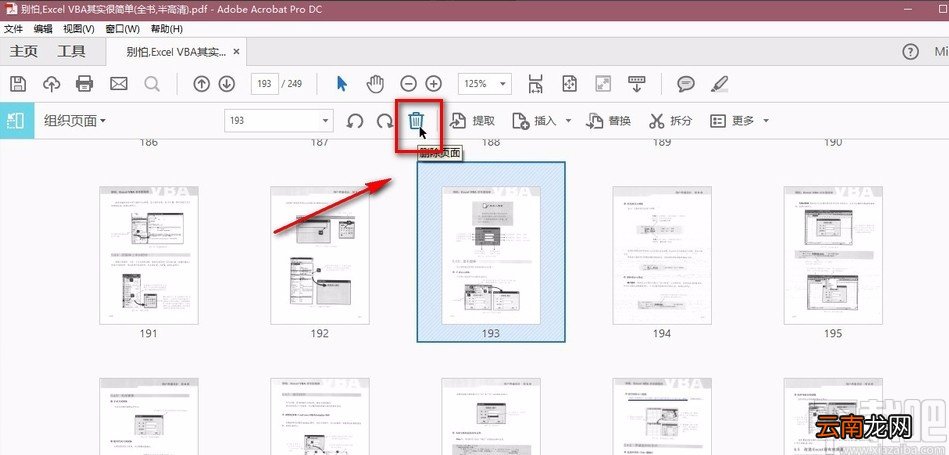Go to previous page arrow
The image size is (949, 455).
201,83
